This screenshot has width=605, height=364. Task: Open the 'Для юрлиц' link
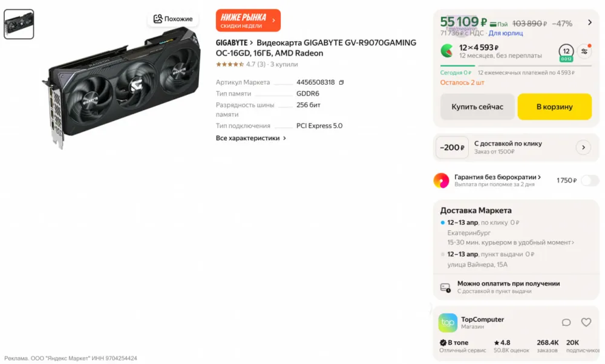pos(506,33)
